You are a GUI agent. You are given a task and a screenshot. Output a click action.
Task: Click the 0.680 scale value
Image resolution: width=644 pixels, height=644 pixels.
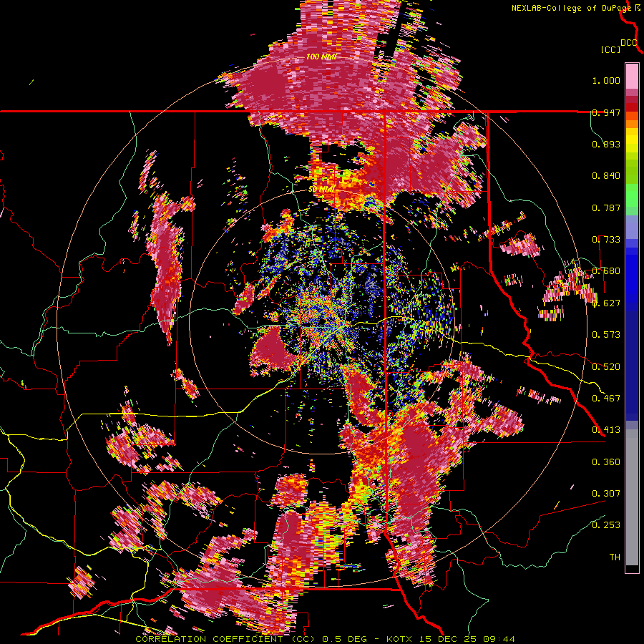(606, 271)
